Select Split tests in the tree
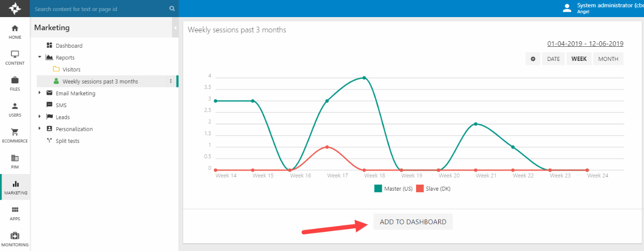This screenshot has width=644, height=251. pos(67,141)
